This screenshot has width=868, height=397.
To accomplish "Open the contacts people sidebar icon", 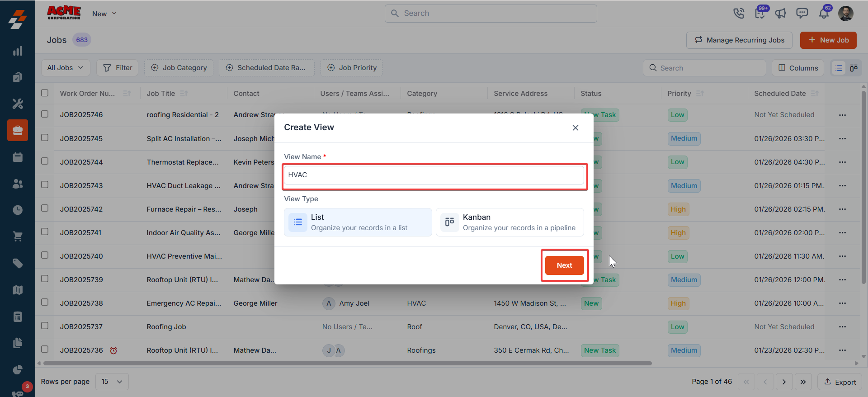I will click(x=18, y=184).
